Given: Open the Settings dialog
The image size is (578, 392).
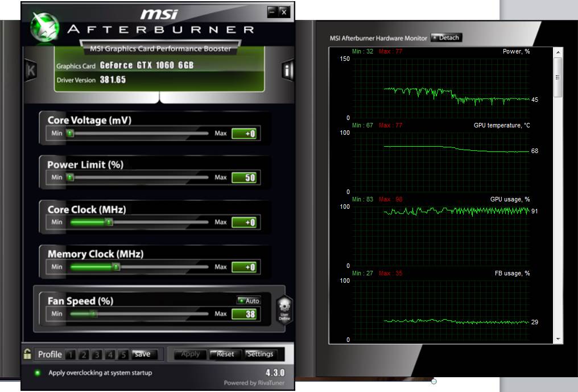Looking at the screenshot, I should click(x=260, y=354).
